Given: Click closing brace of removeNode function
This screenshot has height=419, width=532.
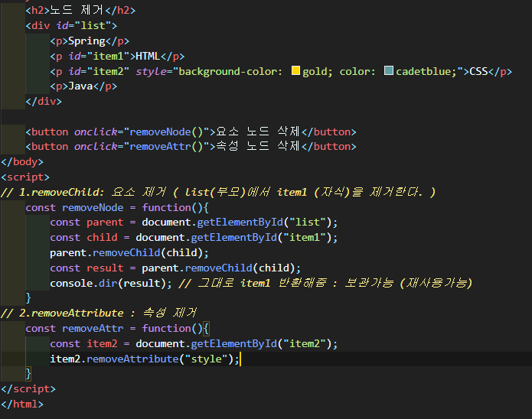Looking at the screenshot, I should click(x=28, y=298).
